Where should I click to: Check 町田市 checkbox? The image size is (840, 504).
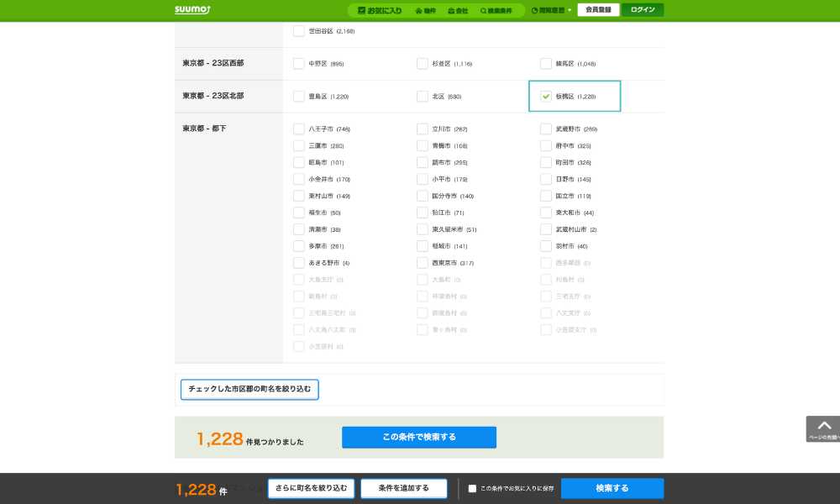coord(546,162)
